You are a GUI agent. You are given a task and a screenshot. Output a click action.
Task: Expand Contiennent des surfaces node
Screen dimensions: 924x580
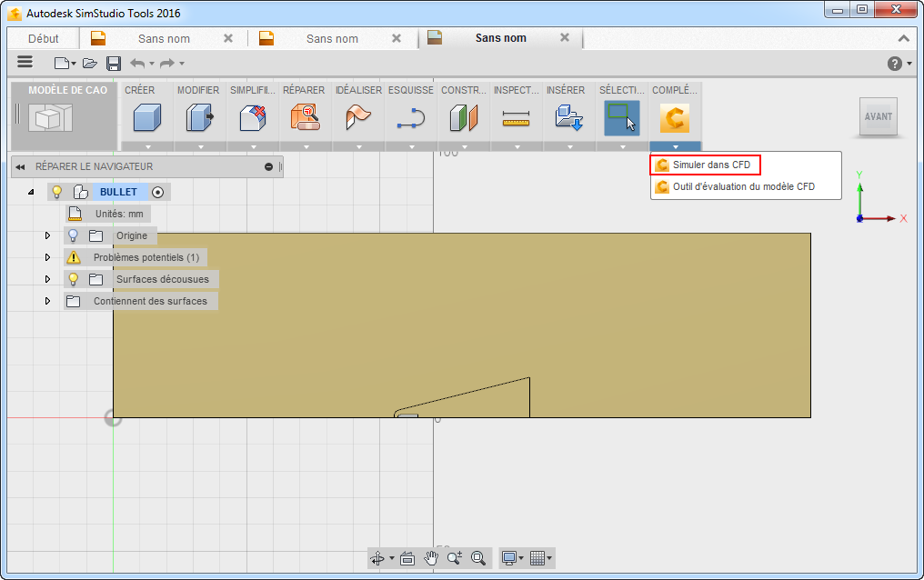click(x=47, y=301)
